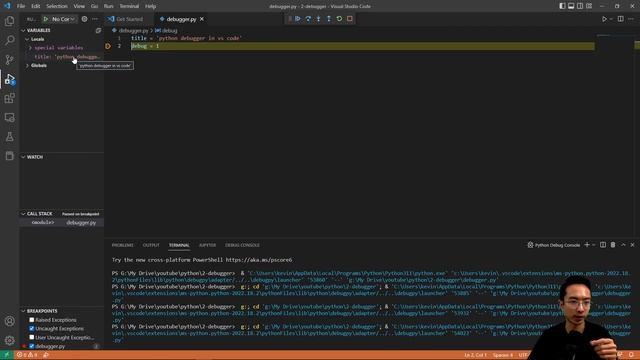Switch to the JUPYTER panel tab
The width and height of the screenshot is (640, 360).
(x=207, y=245)
